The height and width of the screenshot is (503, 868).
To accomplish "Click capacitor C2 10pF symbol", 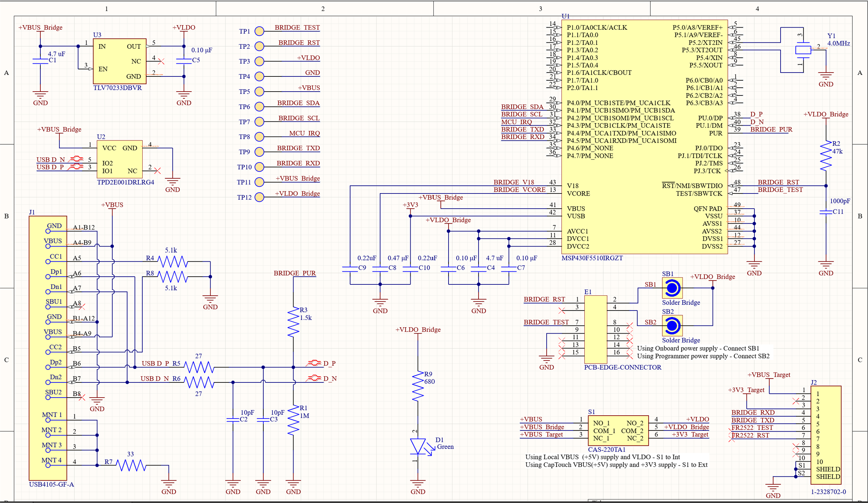I will pos(233,420).
